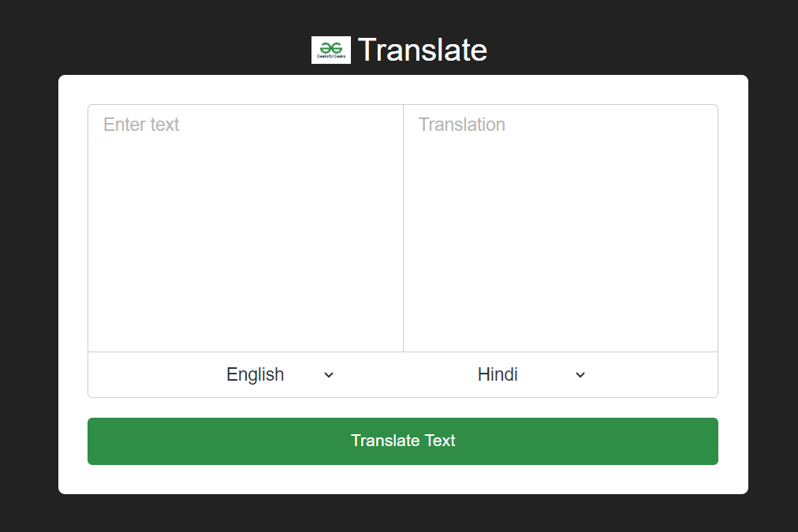Click the Translate page heading
This screenshot has height=532, width=798.
422,50
